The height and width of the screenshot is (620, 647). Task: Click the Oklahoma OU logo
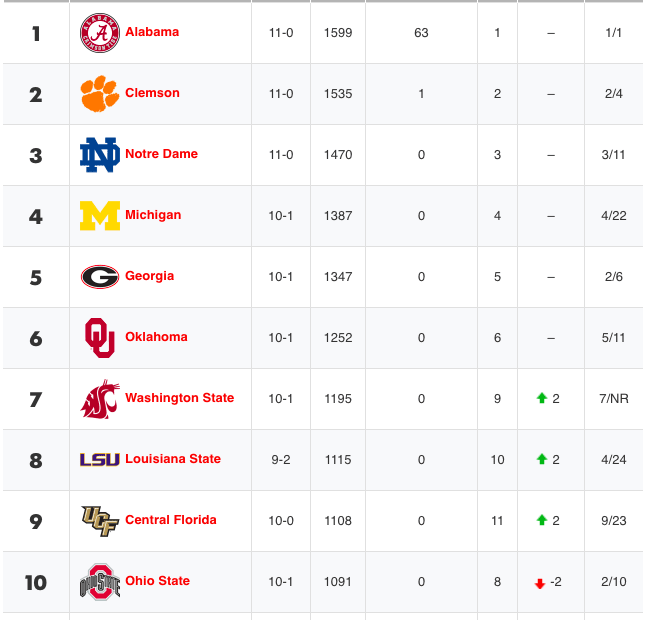100,338
